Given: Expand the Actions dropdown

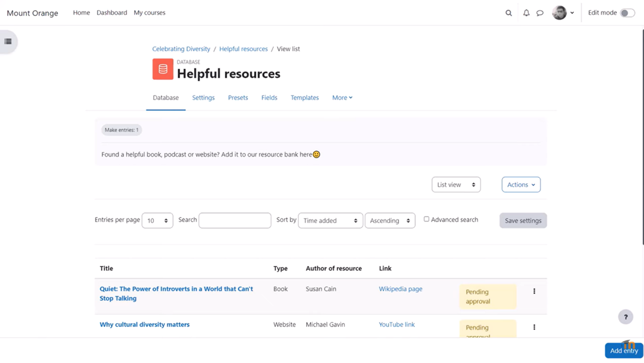Looking at the screenshot, I should click(521, 185).
